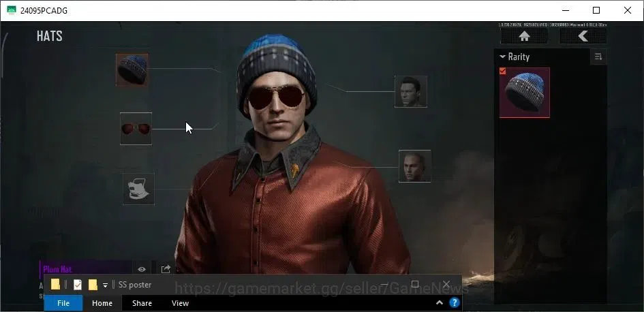644x312 pixels.
Task: Minimize the SS poster explorer window
Action: point(384,284)
